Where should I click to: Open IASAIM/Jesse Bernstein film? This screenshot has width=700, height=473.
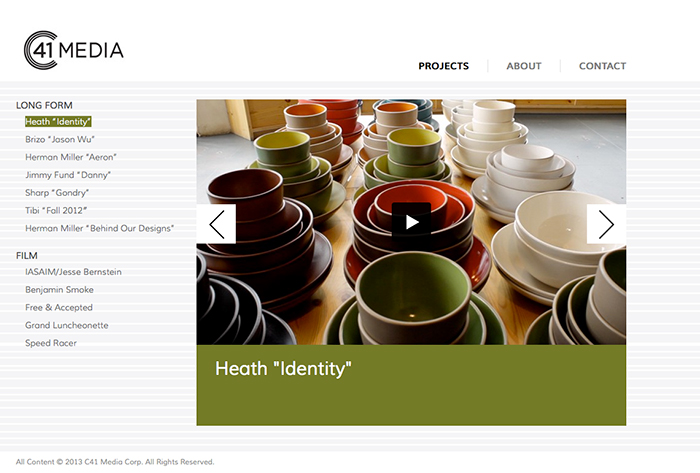(73, 272)
